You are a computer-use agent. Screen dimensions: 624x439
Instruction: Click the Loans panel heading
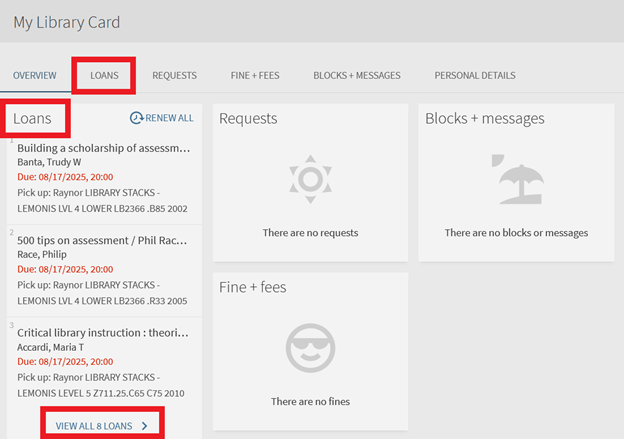(33, 119)
